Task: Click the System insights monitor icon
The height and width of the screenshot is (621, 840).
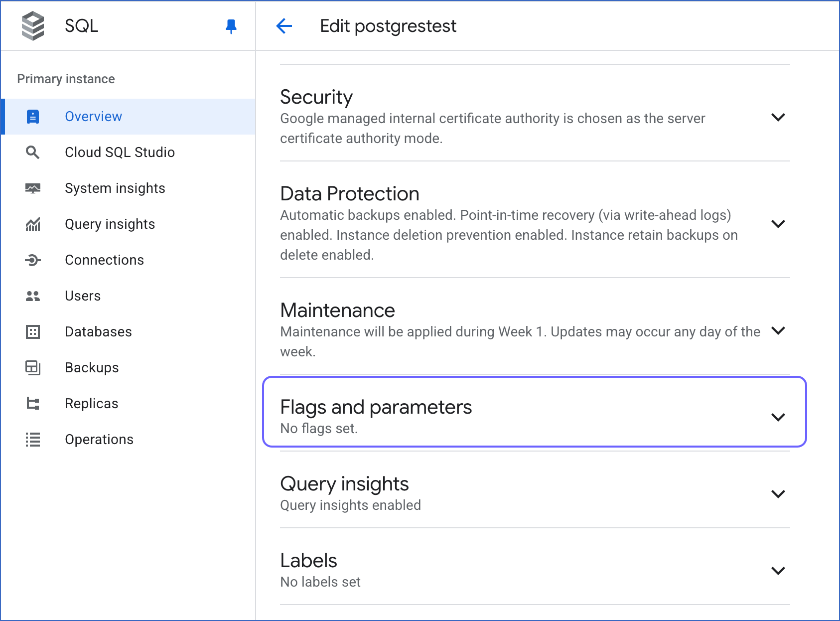Action: pyautogui.click(x=33, y=188)
